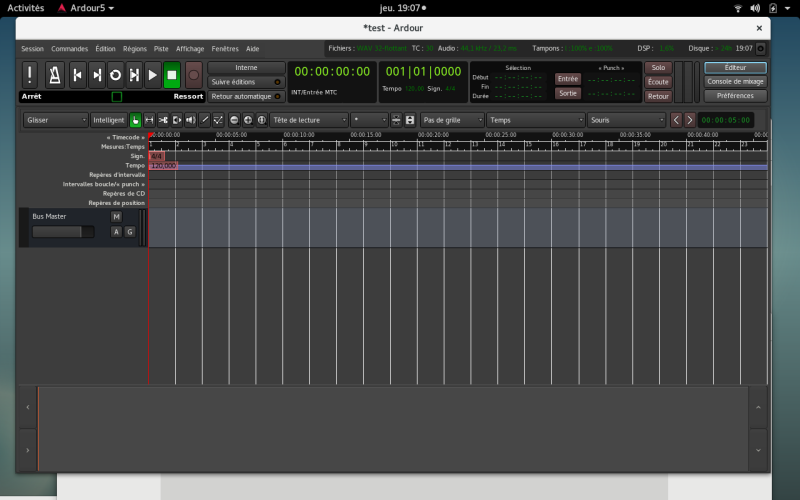Open the Ardour5 application menu
The height and width of the screenshot is (500, 800).
coord(86,8)
